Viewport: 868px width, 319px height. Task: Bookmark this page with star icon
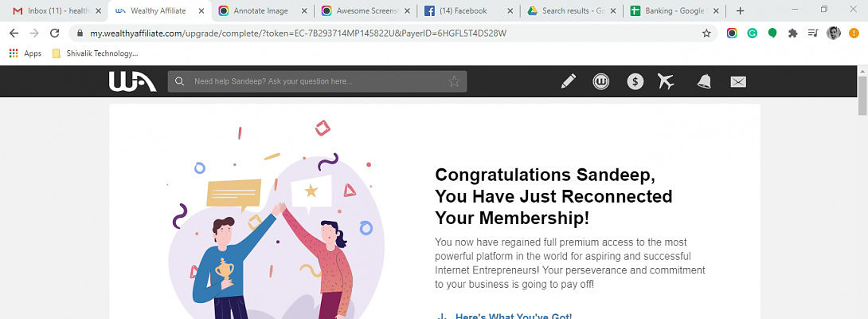(706, 33)
